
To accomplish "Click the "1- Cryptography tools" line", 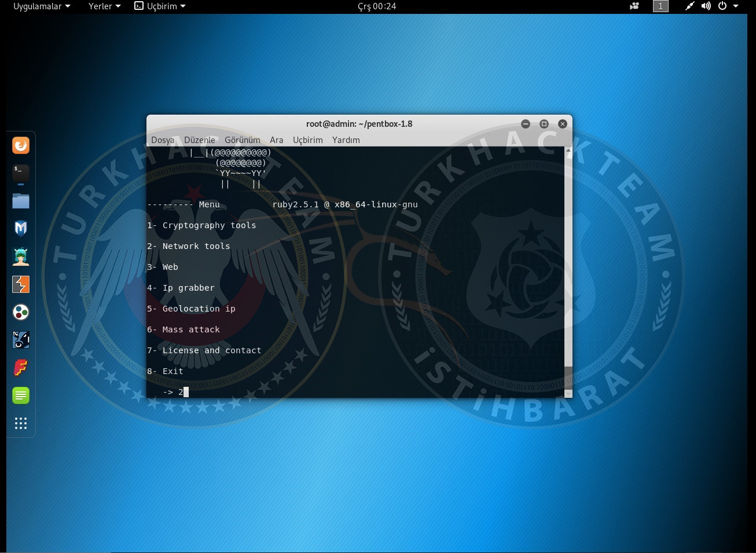I will pyautogui.click(x=201, y=225).
